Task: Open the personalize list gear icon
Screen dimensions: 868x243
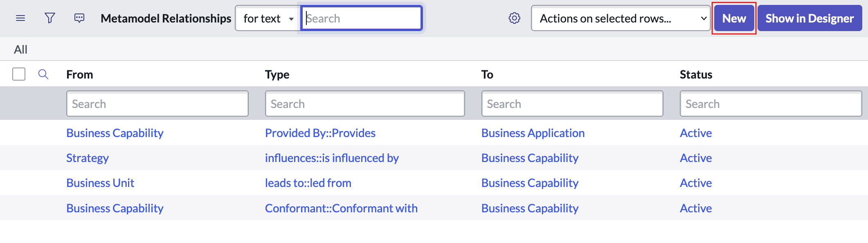Action: click(x=514, y=18)
